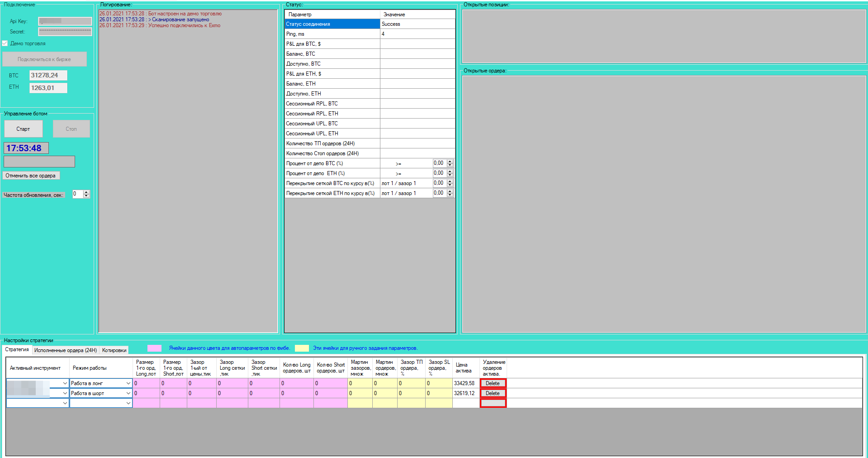Open the Исполненные ордера (24H) tab

pyautogui.click(x=66, y=350)
